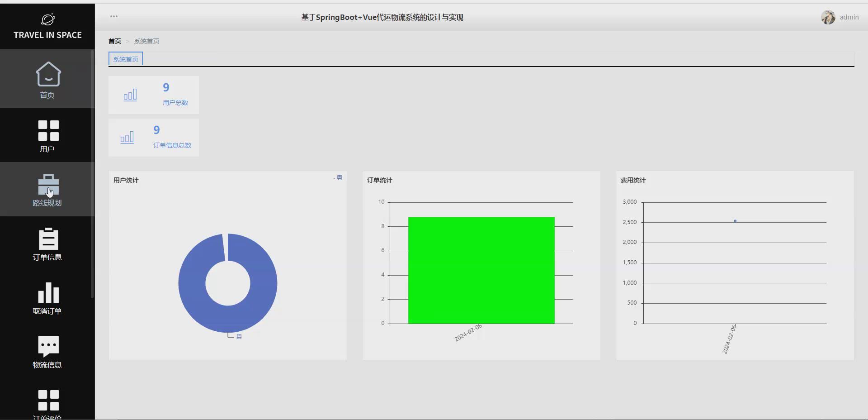
Task: Select the 系统首页 tab
Action: [x=126, y=59]
